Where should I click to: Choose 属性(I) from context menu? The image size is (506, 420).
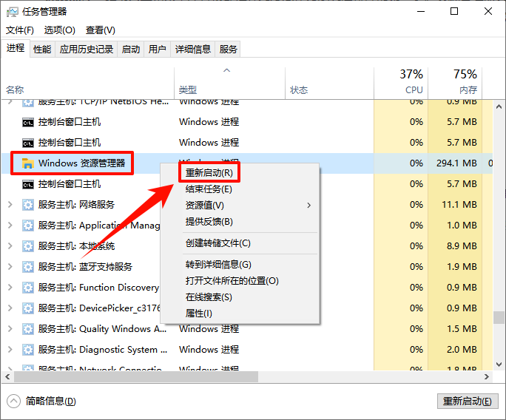pyautogui.click(x=198, y=314)
